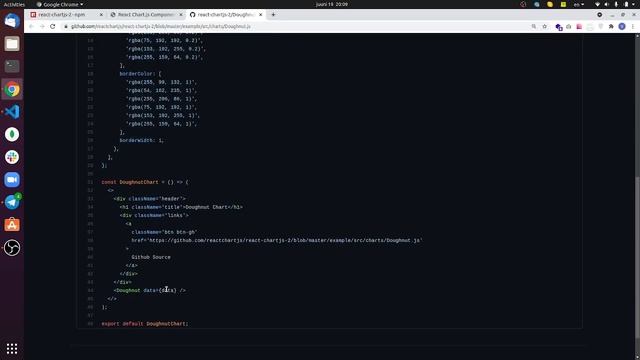640x360 pixels.
Task: Open Activities overview
Action: tap(14, 4)
